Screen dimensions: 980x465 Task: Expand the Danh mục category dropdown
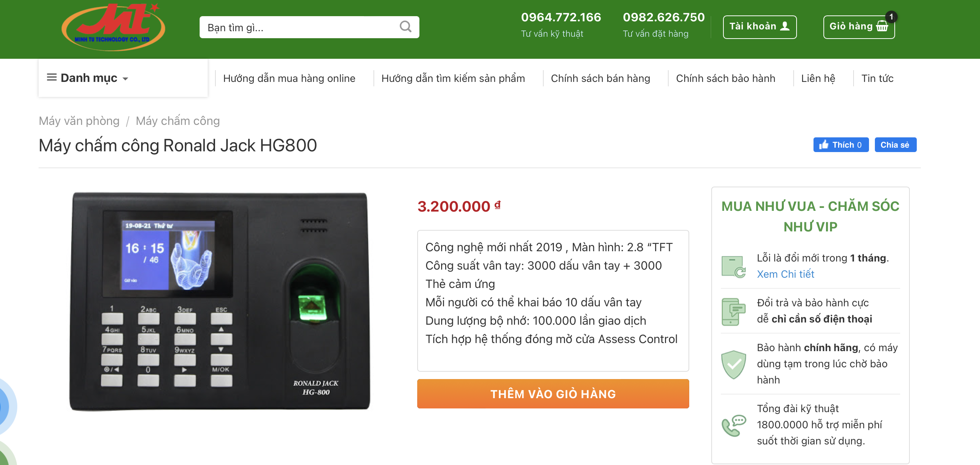(87, 78)
